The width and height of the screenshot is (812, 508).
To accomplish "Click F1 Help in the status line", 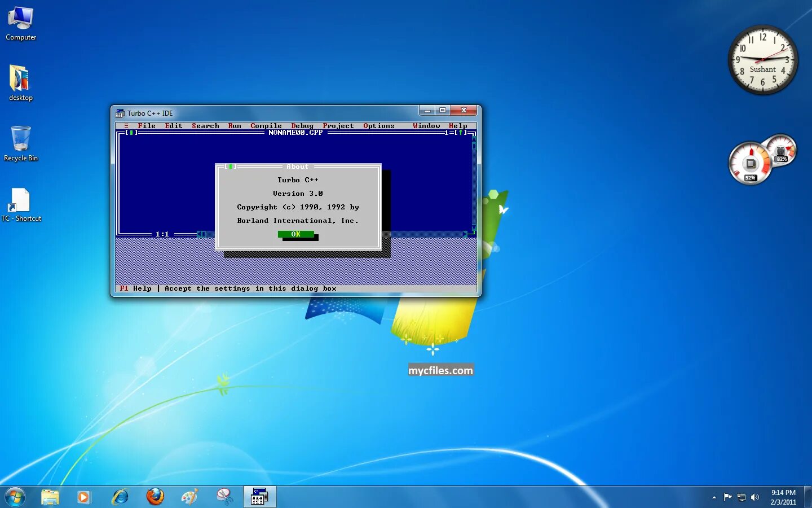I will [x=135, y=288].
